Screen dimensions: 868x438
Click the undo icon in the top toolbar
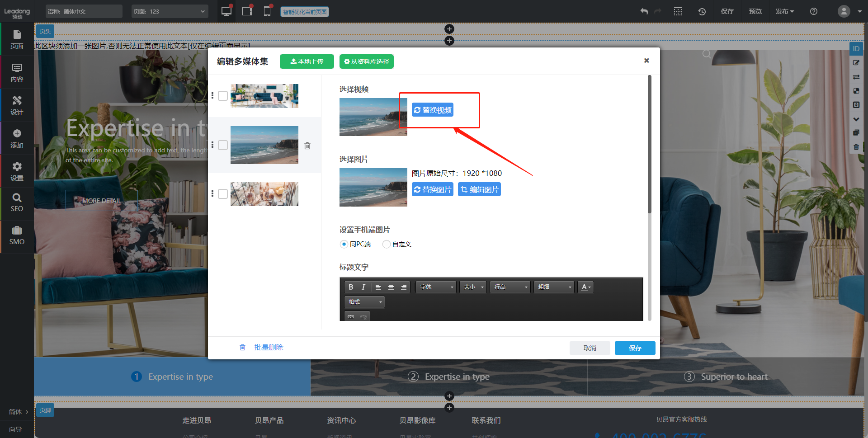click(644, 11)
